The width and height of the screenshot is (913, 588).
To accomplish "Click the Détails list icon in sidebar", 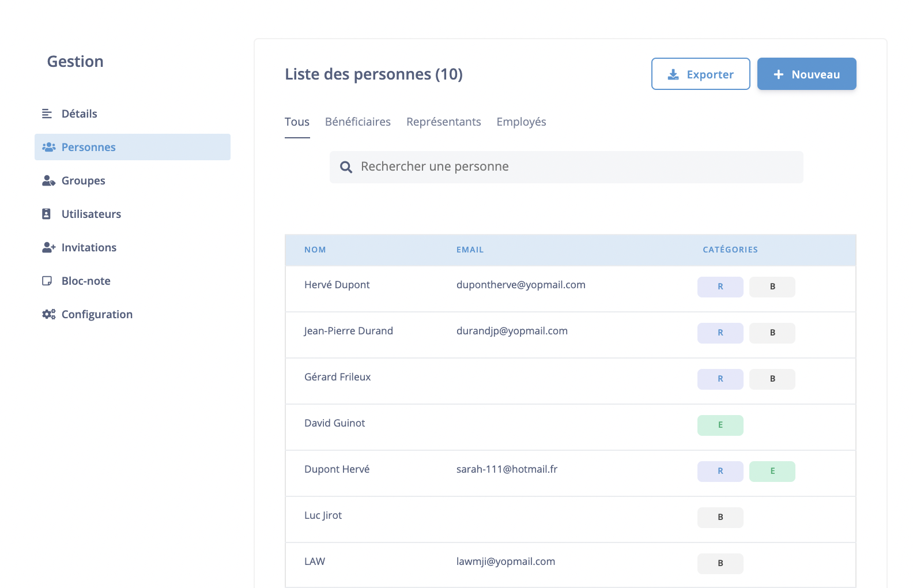I will pos(47,114).
